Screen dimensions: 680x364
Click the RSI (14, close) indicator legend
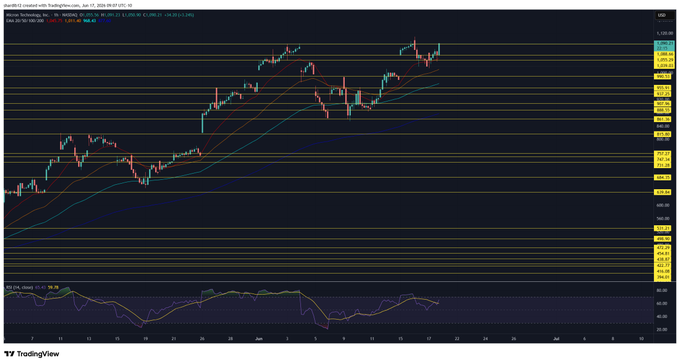(19, 287)
